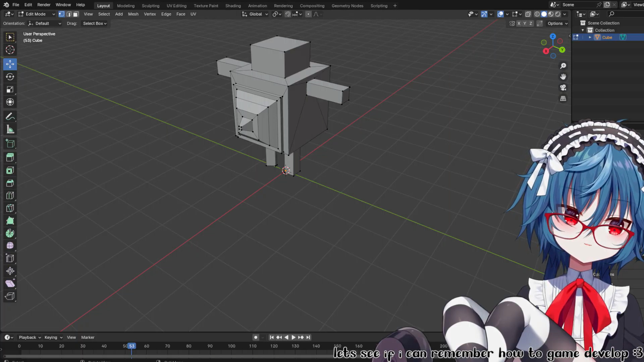This screenshot has width=644, height=362.
Task: Click the Play animation button
Action: pyautogui.click(x=293, y=337)
